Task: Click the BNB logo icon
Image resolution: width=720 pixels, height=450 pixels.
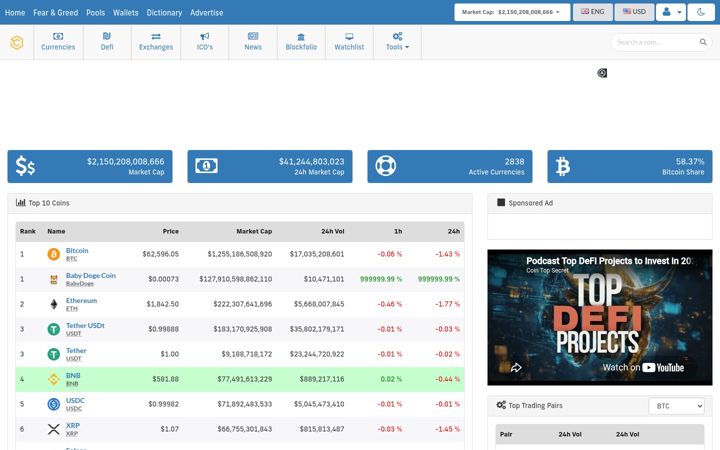Action: click(54, 379)
